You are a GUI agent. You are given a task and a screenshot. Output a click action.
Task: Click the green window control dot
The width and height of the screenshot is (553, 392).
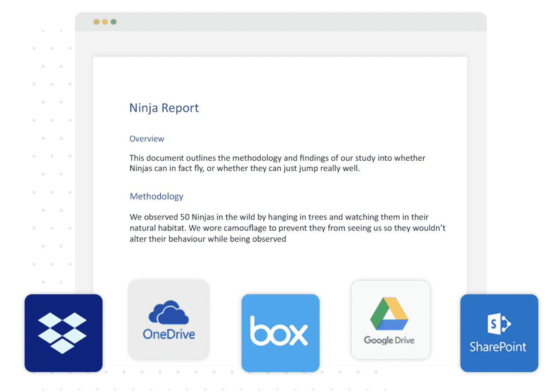pyautogui.click(x=114, y=22)
